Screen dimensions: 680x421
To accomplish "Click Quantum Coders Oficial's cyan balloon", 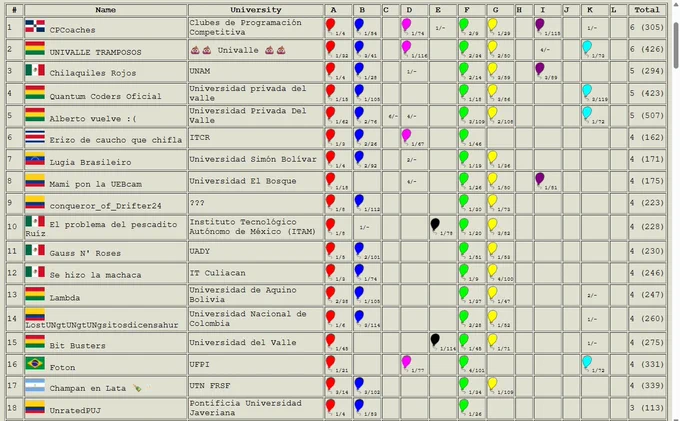I will (x=587, y=91).
